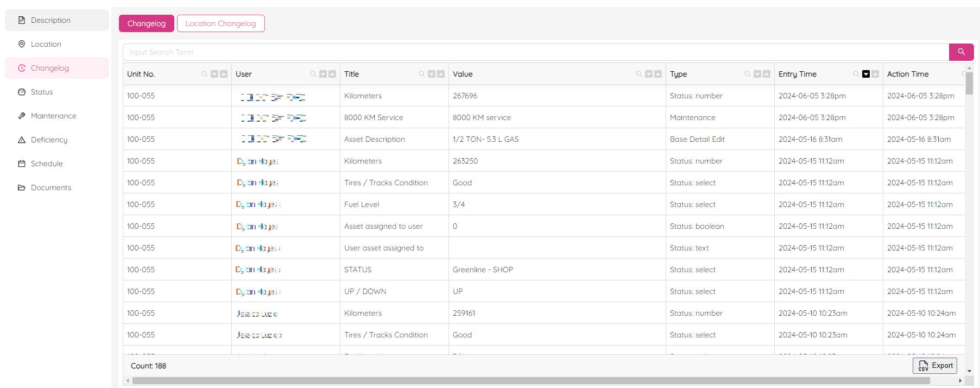
Task: Focus the Input Search Term field
Action: pos(535,52)
